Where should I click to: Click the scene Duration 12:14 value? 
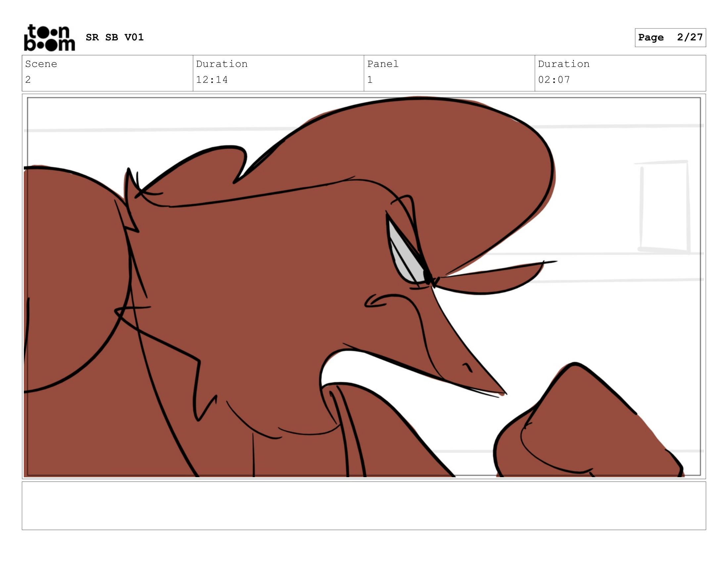coord(212,80)
